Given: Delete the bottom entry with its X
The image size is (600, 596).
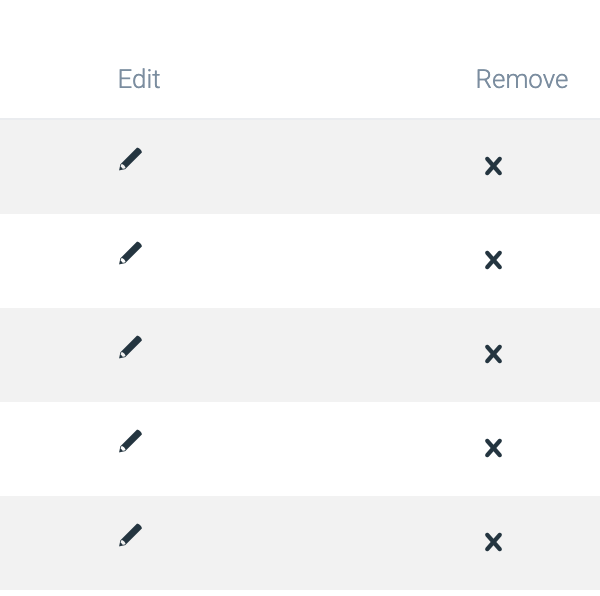Looking at the screenshot, I should pos(493,542).
